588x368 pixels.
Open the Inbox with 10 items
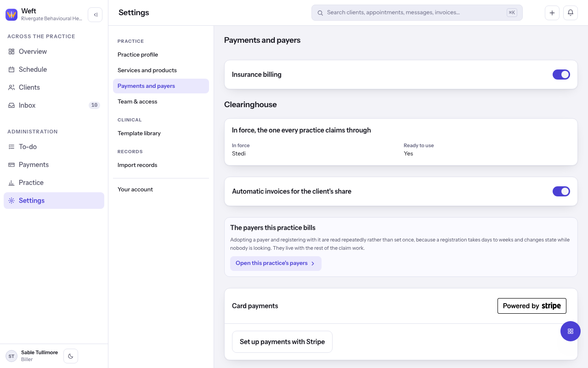(54, 105)
